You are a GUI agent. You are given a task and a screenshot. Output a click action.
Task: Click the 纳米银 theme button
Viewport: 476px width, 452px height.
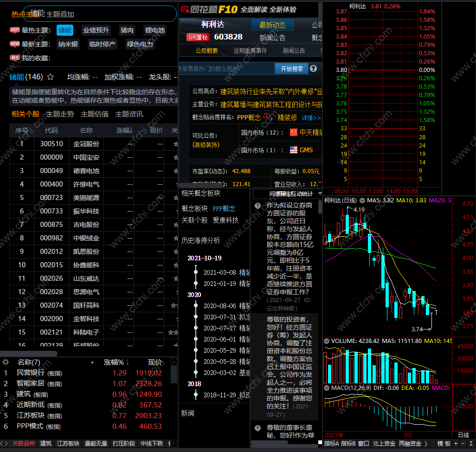click(68, 44)
